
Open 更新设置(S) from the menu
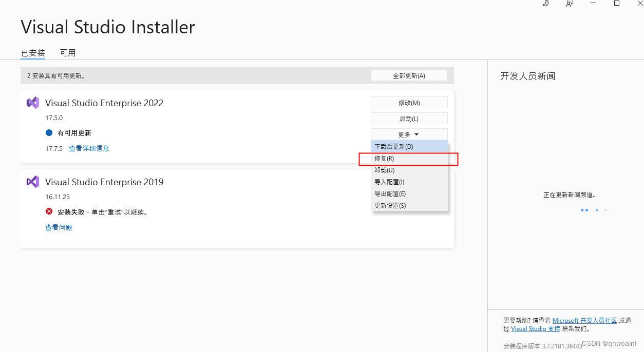coord(409,206)
